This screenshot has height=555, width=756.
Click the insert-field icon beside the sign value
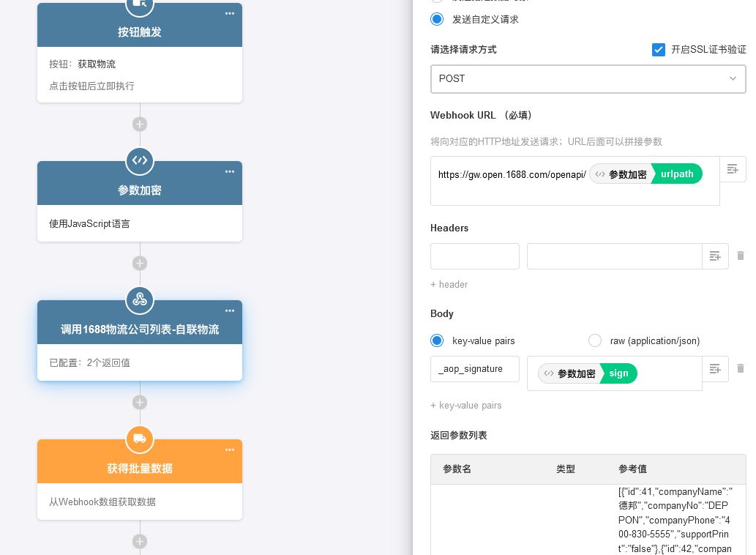[x=715, y=369]
